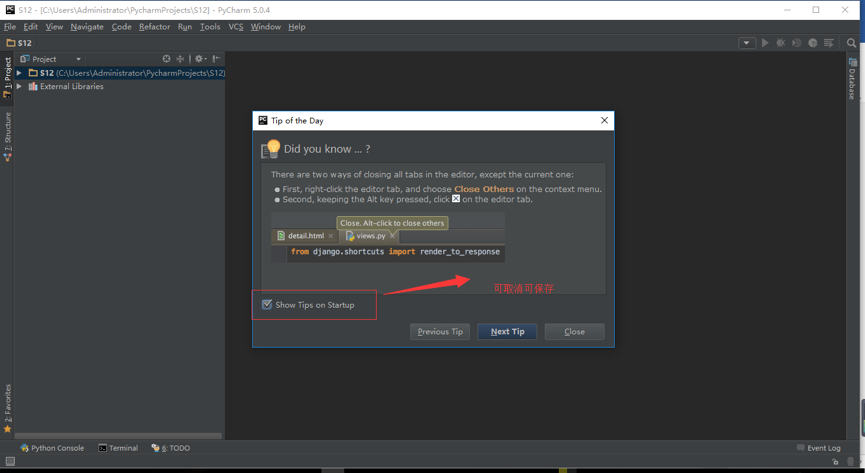Open the Favorites side tool window
865x473 pixels.
click(7, 408)
